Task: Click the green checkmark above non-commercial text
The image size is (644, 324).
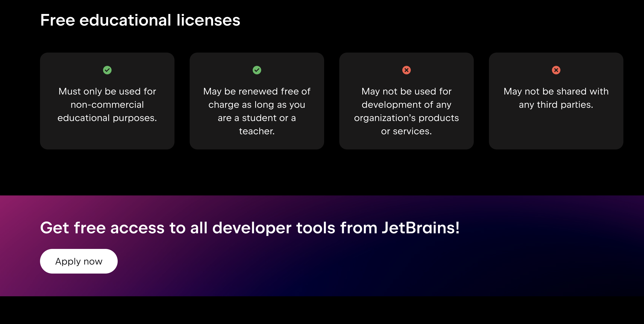Action: (x=107, y=70)
